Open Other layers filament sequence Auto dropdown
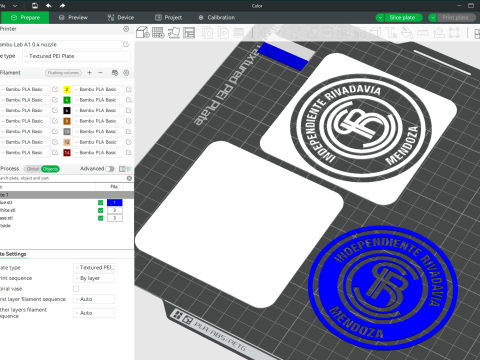Image resolution: width=480 pixels, height=360 pixels. (x=94, y=313)
